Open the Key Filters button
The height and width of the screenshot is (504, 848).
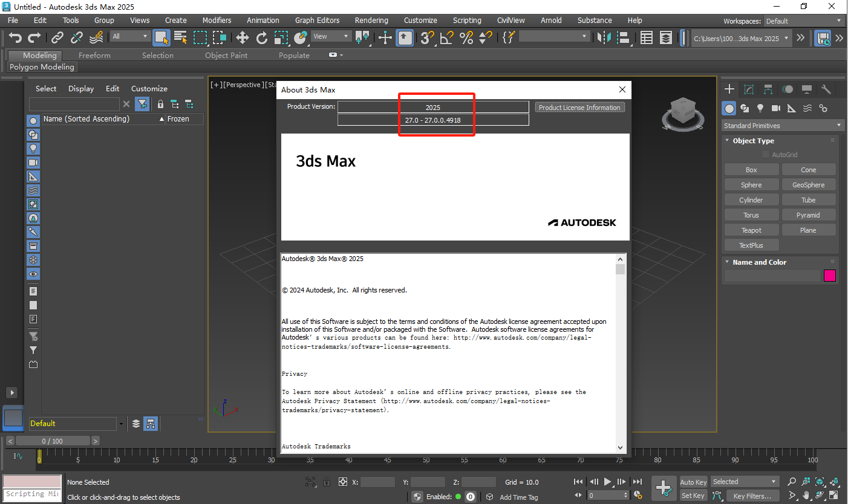(753, 496)
